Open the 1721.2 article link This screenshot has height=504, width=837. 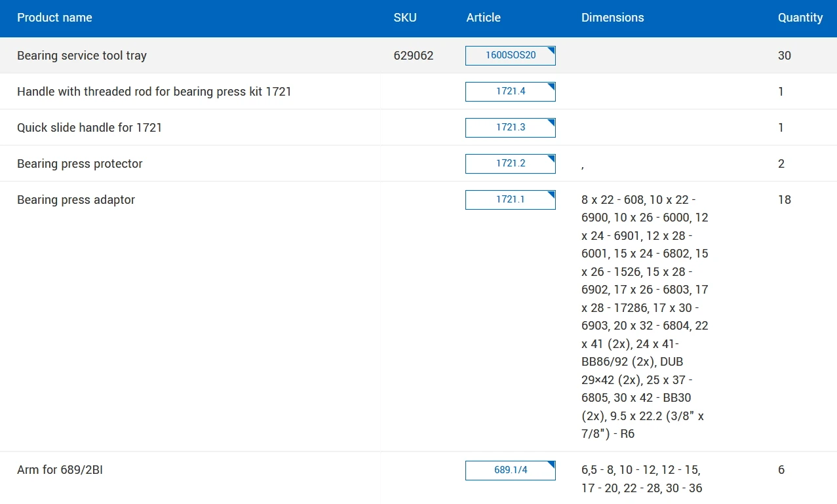pos(510,164)
